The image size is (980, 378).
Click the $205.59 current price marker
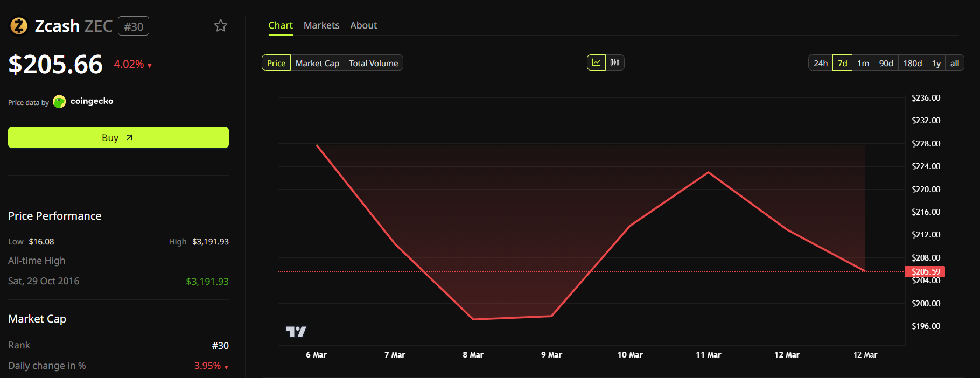pos(925,272)
